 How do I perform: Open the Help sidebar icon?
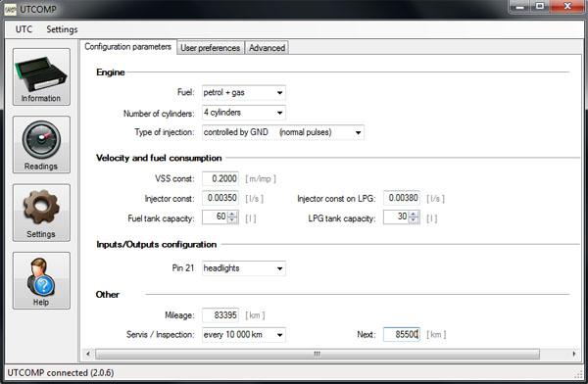(x=41, y=280)
